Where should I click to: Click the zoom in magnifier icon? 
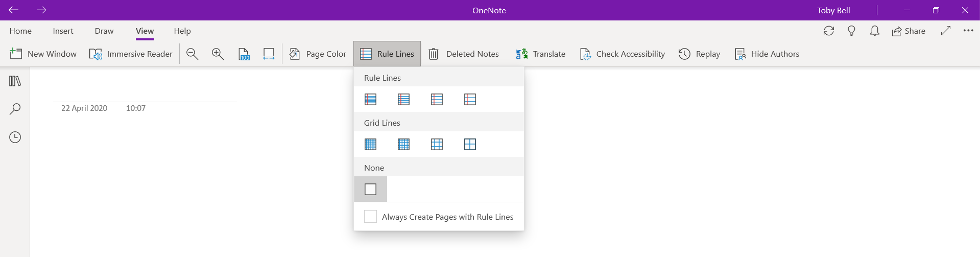pyautogui.click(x=218, y=54)
